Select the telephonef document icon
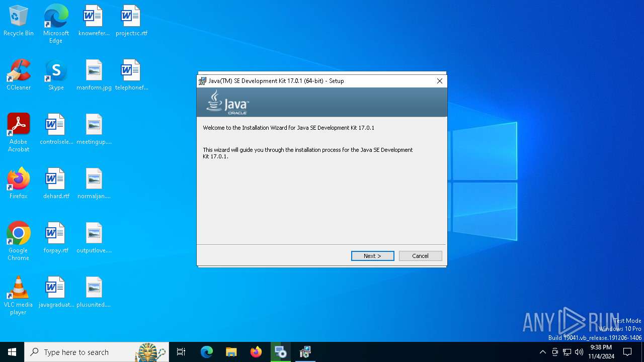Image resolution: width=644 pixels, height=362 pixels. coord(131,75)
